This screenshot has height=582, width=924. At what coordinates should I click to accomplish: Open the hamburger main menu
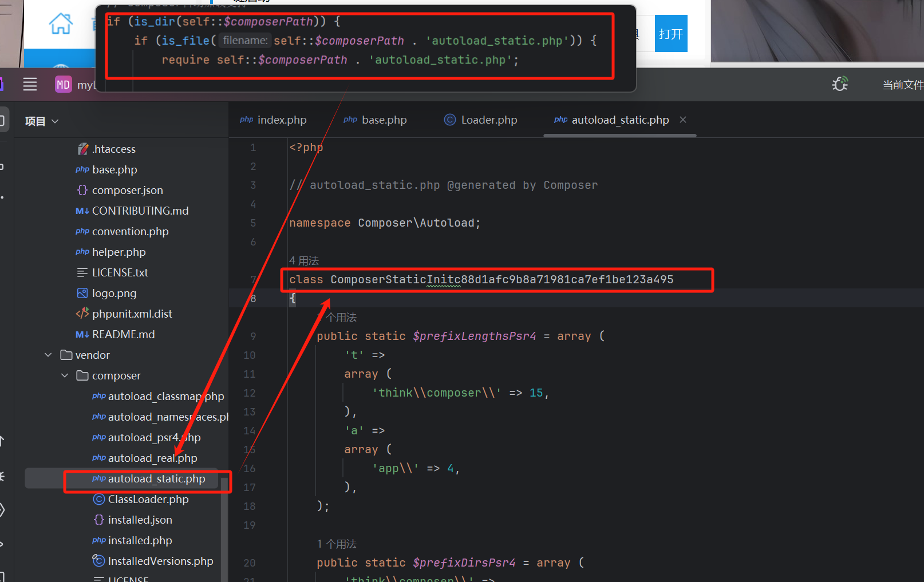click(30, 85)
